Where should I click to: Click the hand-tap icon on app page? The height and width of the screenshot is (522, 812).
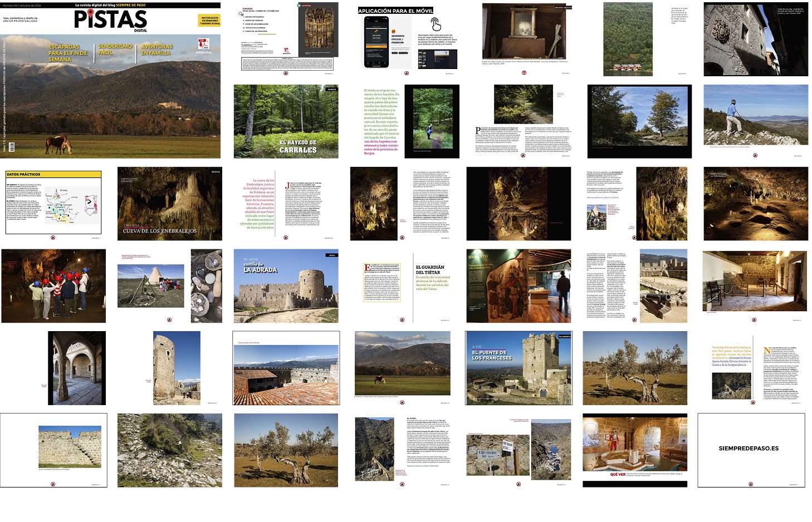(x=436, y=24)
